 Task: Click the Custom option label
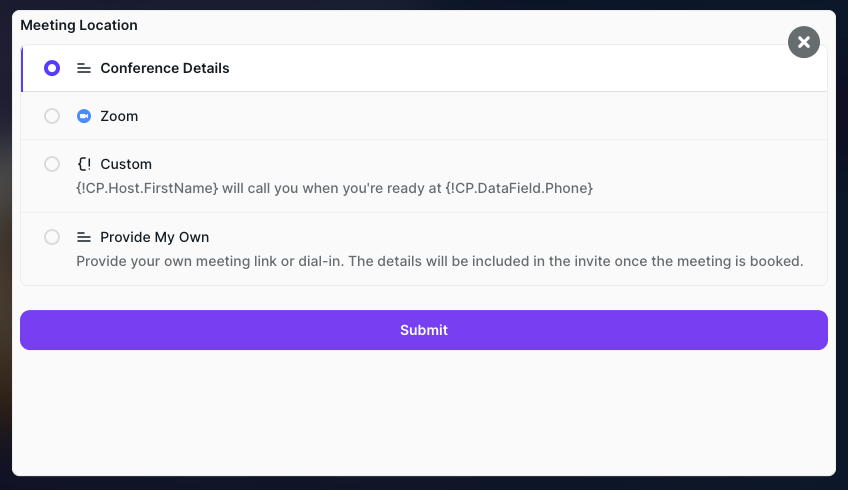point(126,164)
